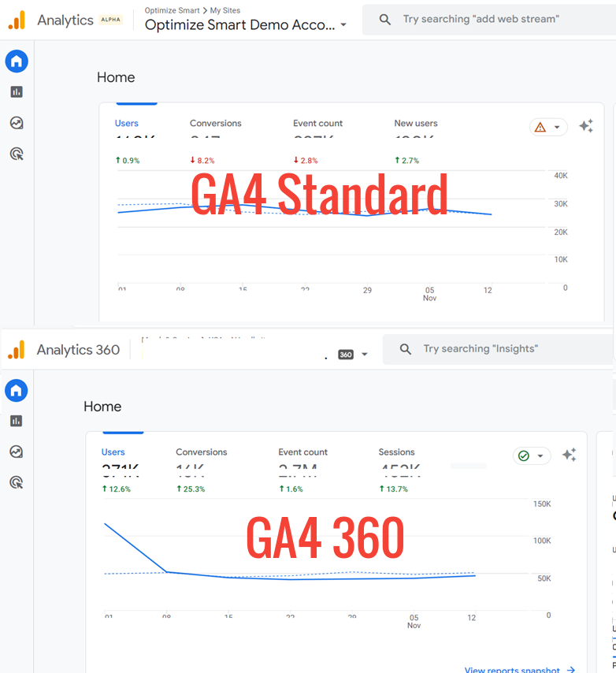Image resolution: width=616 pixels, height=673 pixels.
Task: Click the 13.7% sessions change value
Action: coord(394,489)
